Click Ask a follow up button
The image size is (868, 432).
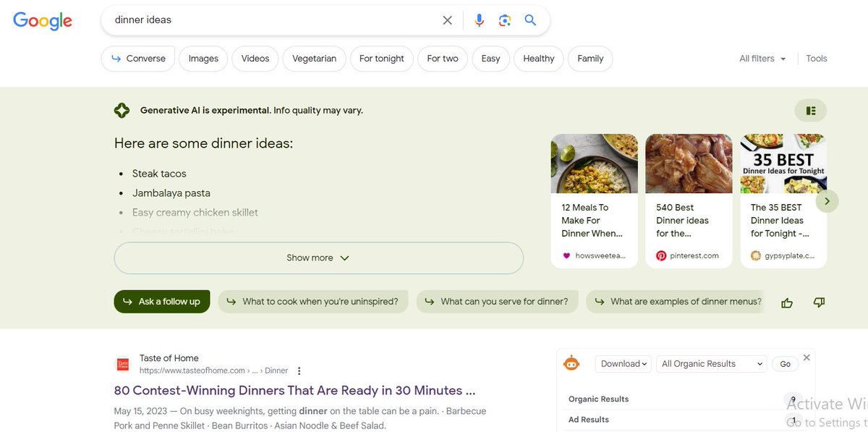click(162, 302)
